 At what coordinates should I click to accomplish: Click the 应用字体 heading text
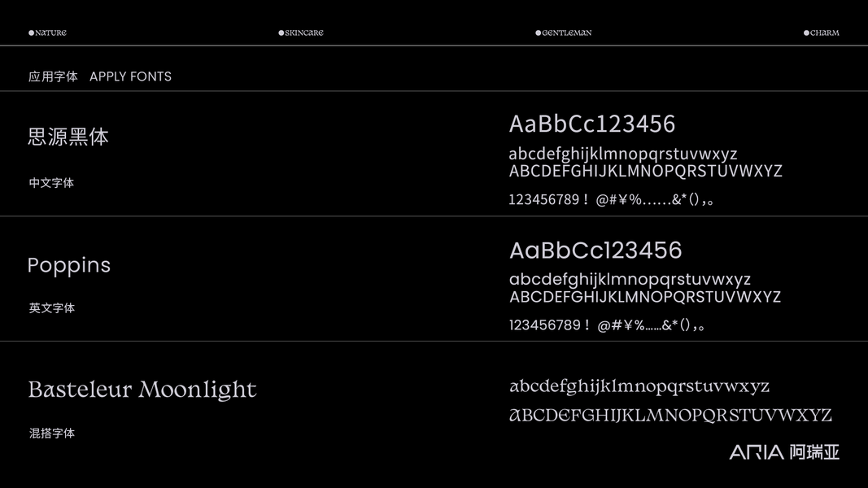click(53, 76)
